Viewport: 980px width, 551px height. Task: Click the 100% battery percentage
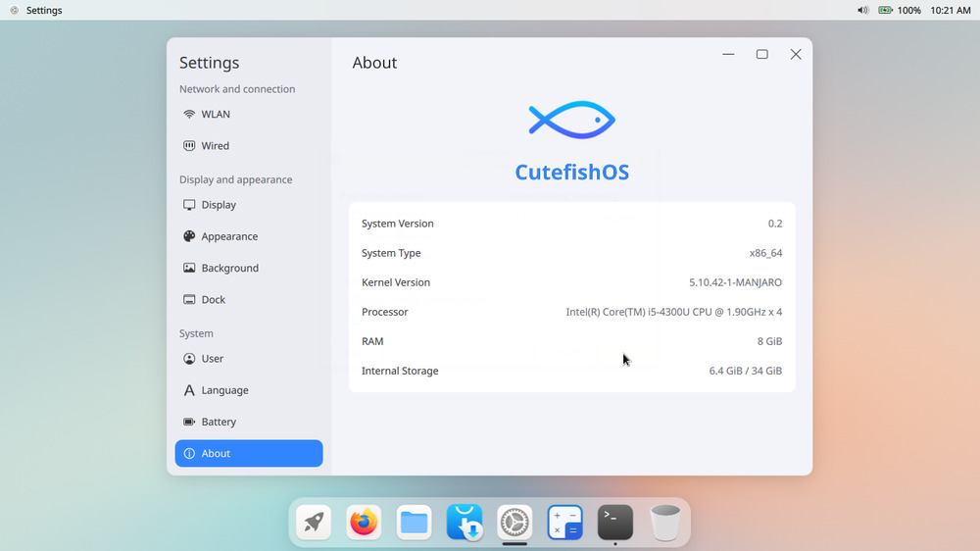pyautogui.click(x=909, y=10)
